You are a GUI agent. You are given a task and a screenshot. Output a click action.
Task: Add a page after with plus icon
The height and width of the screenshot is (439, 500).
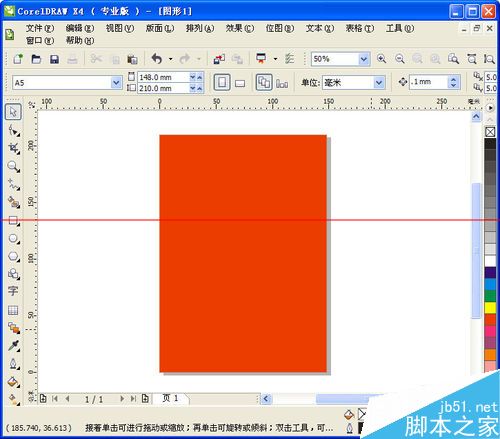click(145, 399)
